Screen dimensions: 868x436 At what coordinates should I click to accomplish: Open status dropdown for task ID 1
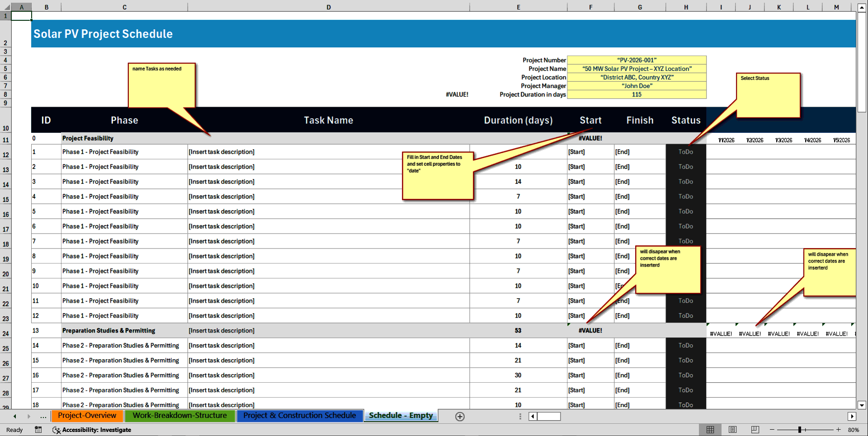pyautogui.click(x=685, y=152)
